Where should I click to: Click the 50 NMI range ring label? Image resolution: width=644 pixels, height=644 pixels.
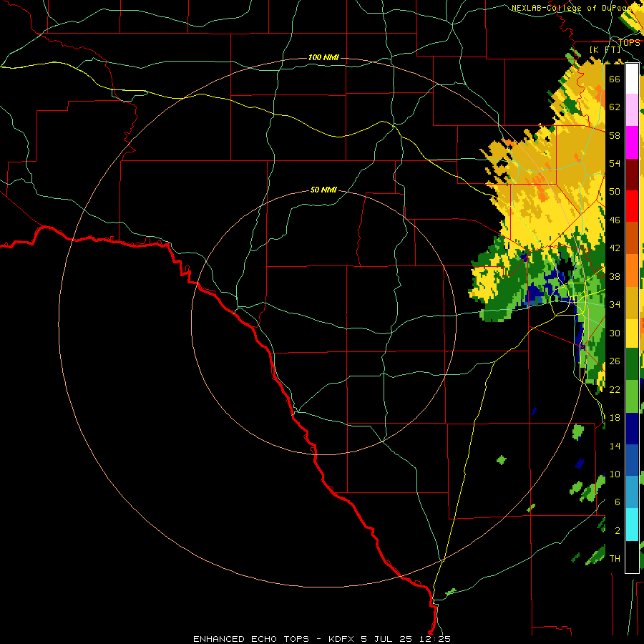click(323, 190)
